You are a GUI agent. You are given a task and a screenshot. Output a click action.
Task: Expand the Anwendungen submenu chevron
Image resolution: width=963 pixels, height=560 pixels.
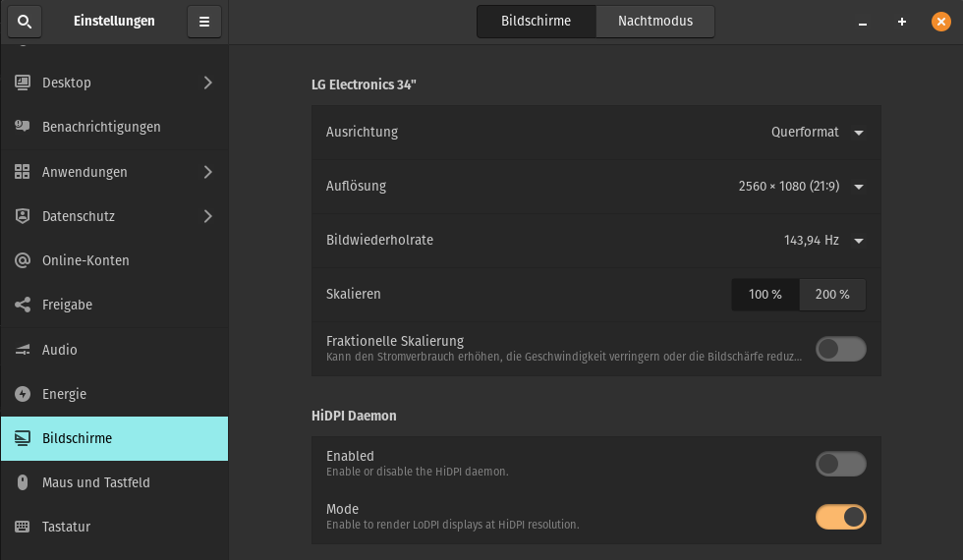pyautogui.click(x=207, y=172)
